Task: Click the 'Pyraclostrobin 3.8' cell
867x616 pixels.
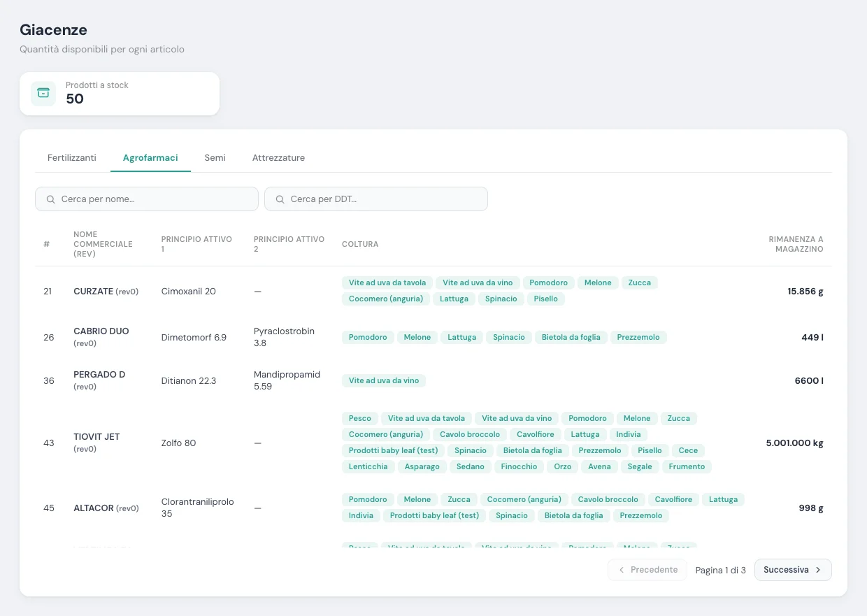Action: (x=285, y=337)
